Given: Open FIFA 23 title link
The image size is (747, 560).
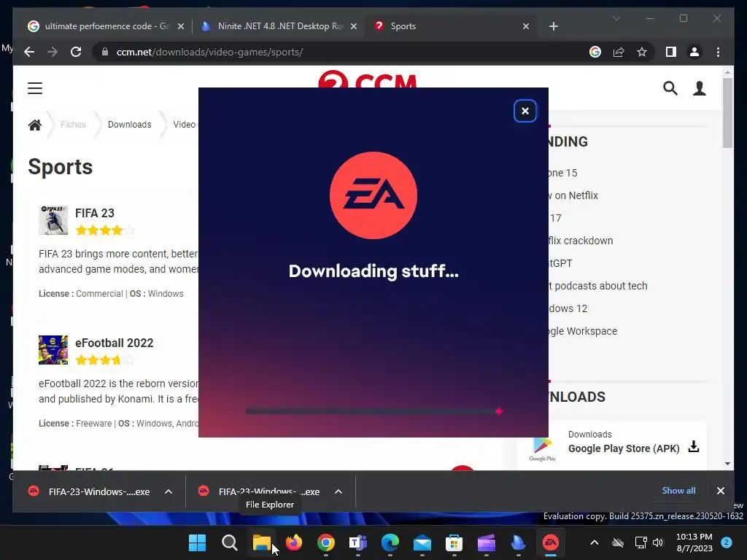Looking at the screenshot, I should pyautogui.click(x=95, y=213).
